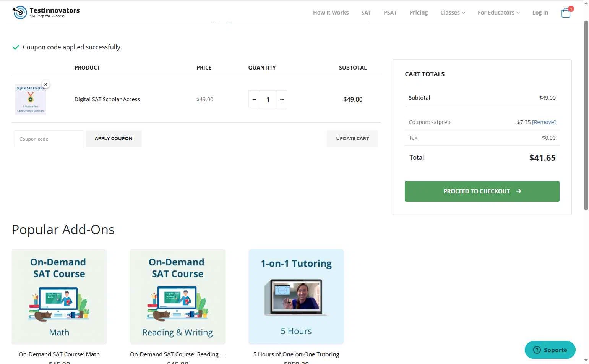Click the Digital SAT Practice product thumbnail
This screenshot has height=364, width=589.
pyautogui.click(x=31, y=99)
